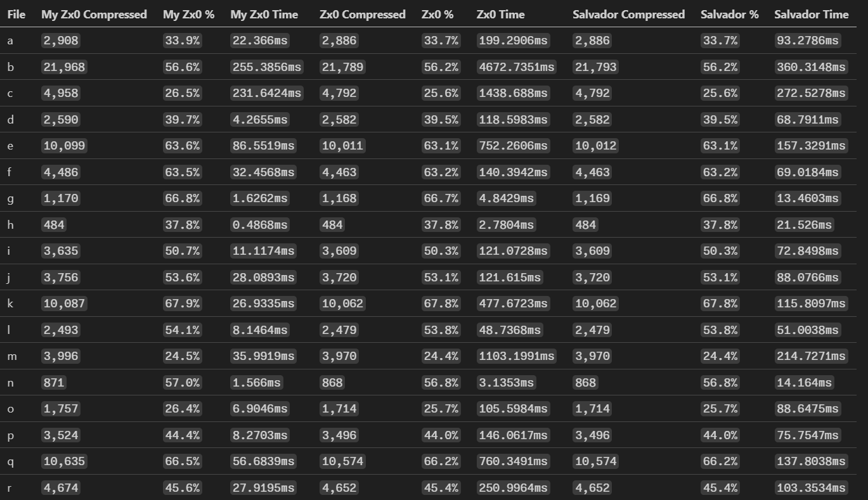Click the 67.9% percentage in row k
The image size is (868, 500).
point(183,304)
